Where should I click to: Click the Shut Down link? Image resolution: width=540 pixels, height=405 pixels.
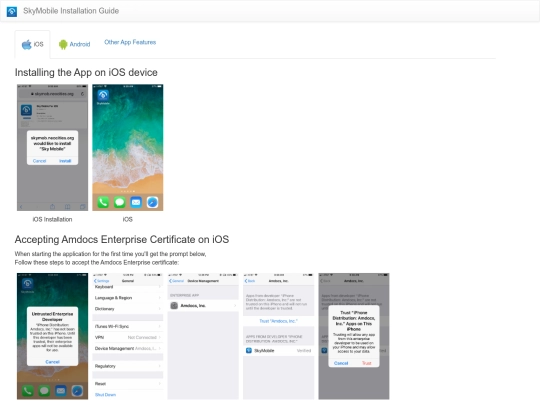[x=105, y=395]
